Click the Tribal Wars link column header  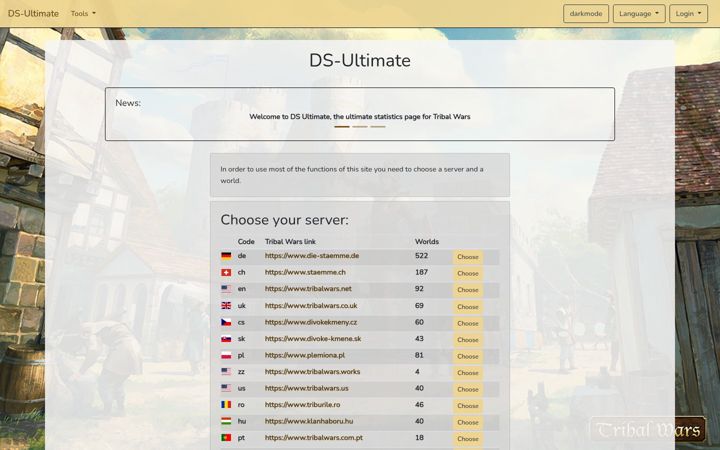(290, 242)
